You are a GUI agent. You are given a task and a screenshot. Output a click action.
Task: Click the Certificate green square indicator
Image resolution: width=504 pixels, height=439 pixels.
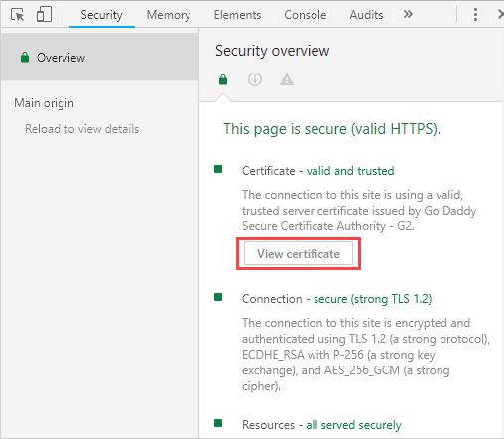(x=218, y=169)
